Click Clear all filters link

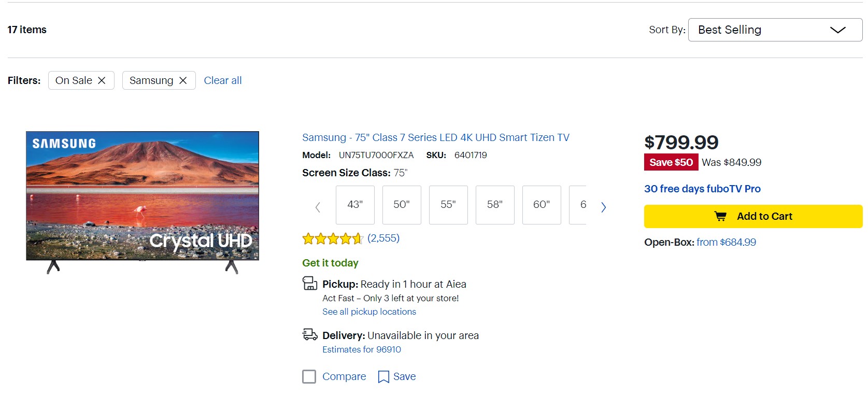coord(223,80)
